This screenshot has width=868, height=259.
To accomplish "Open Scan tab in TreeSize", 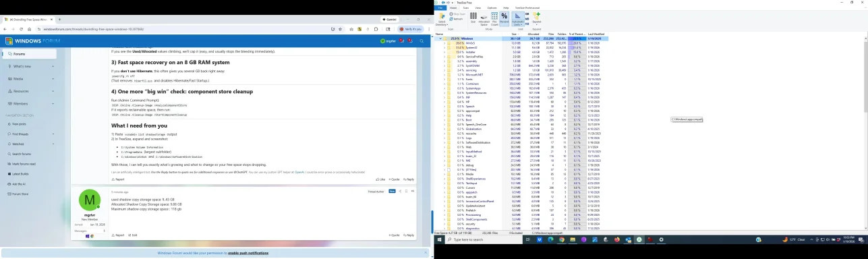I will (x=465, y=7).
